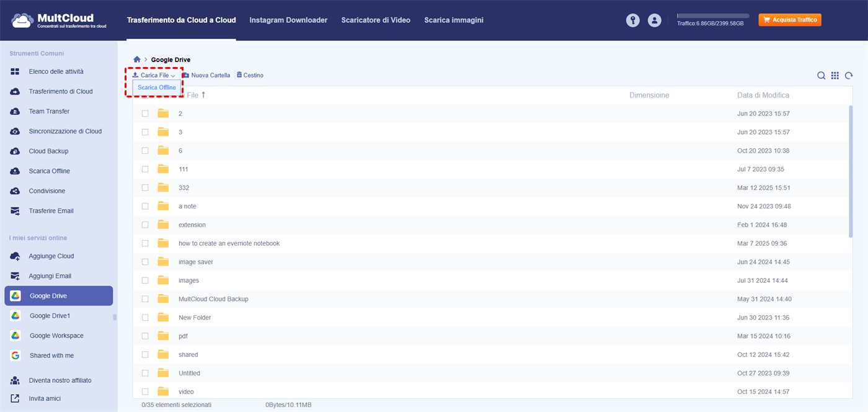Sort by Nome File column arrow
This screenshot has width=868, height=412.
click(x=203, y=95)
